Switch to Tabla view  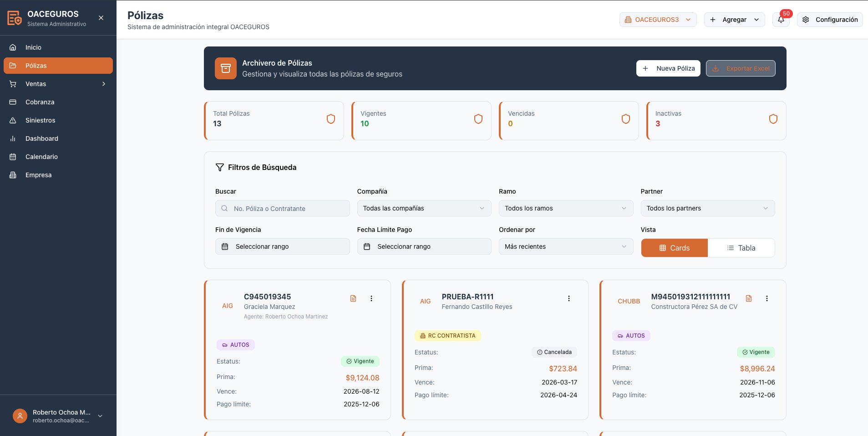point(741,248)
